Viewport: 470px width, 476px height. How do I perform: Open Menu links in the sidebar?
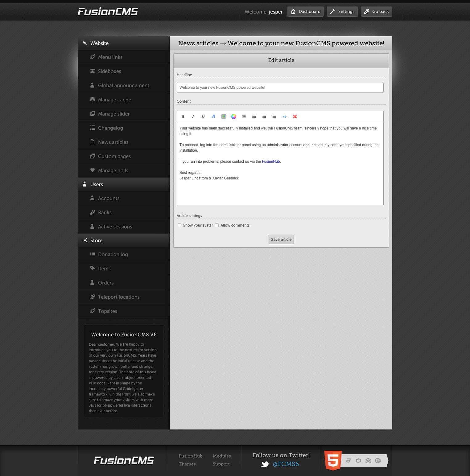[x=124, y=57]
